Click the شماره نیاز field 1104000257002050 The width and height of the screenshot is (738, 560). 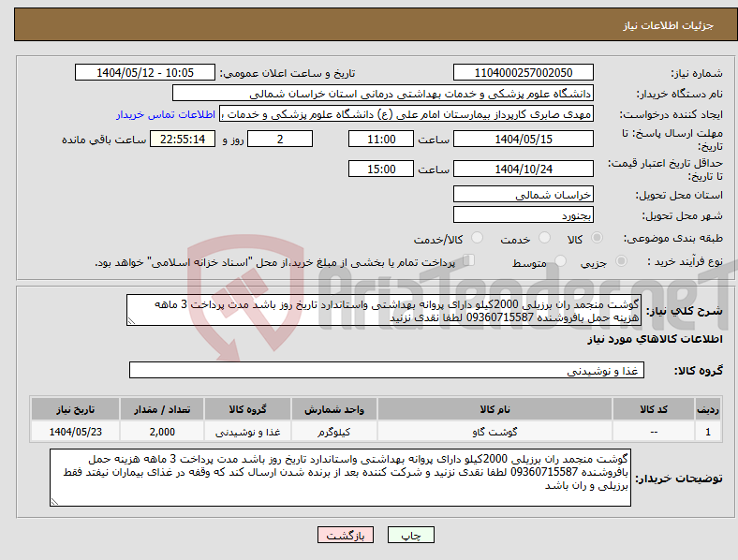(x=523, y=72)
